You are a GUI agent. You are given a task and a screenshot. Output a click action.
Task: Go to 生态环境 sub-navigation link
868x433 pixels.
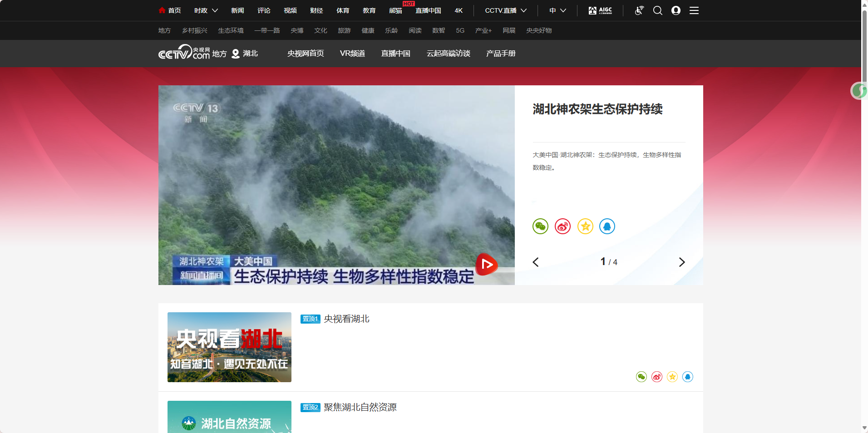tap(231, 30)
